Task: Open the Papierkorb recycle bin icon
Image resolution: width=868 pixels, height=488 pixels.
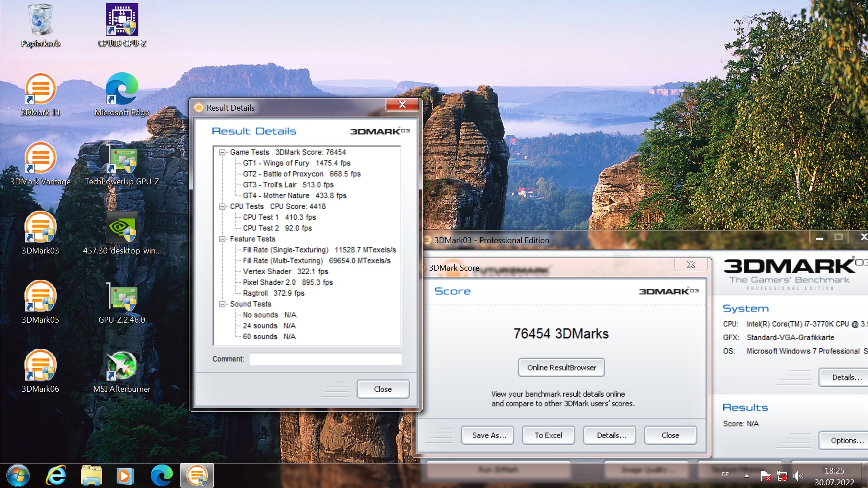Action: [x=40, y=20]
